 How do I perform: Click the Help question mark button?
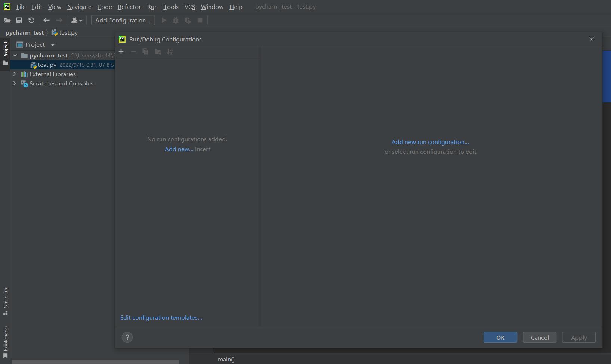[127, 337]
